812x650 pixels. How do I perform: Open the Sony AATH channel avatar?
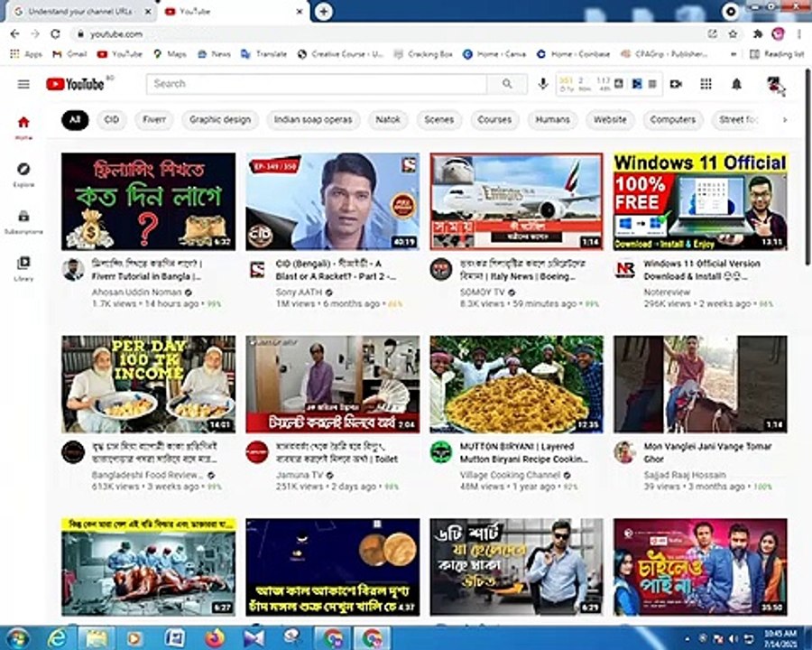coord(257,270)
